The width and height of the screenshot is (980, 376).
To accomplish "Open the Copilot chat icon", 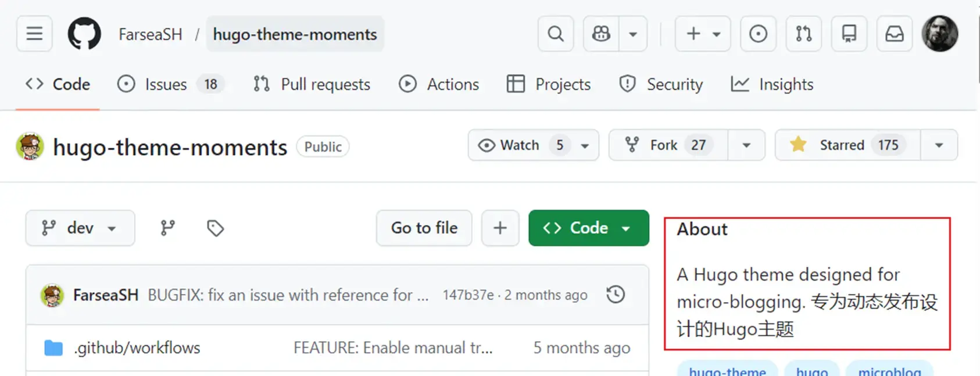I will (601, 34).
